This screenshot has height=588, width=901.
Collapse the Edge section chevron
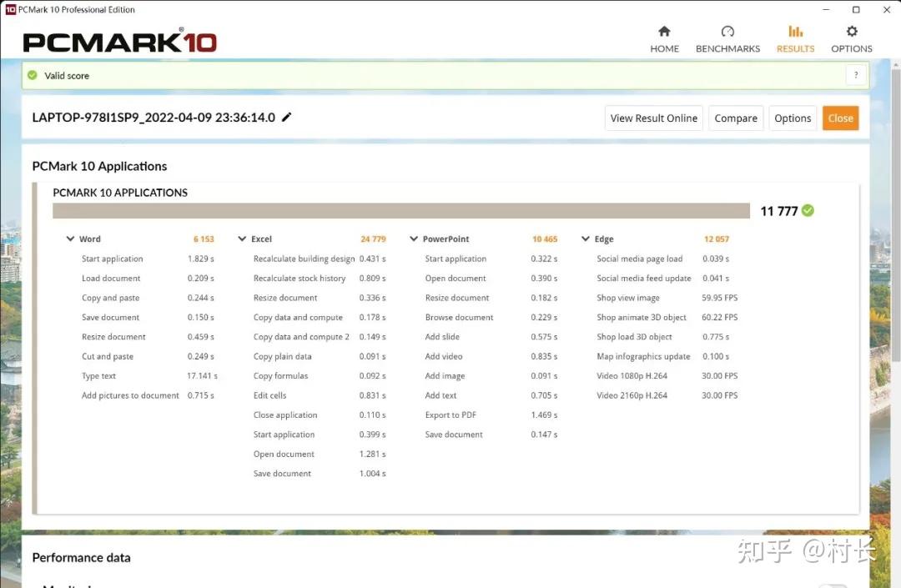coord(586,239)
